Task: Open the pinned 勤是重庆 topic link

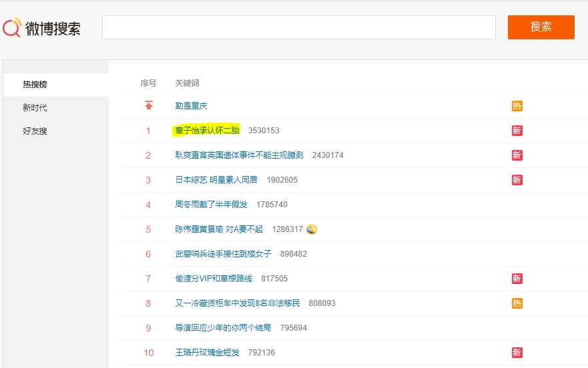Action: pyautogui.click(x=192, y=106)
